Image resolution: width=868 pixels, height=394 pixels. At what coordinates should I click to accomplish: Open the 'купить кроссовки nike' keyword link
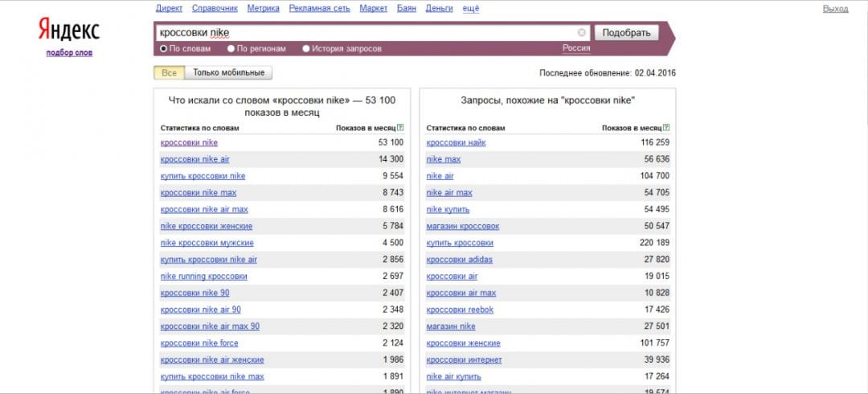click(203, 176)
